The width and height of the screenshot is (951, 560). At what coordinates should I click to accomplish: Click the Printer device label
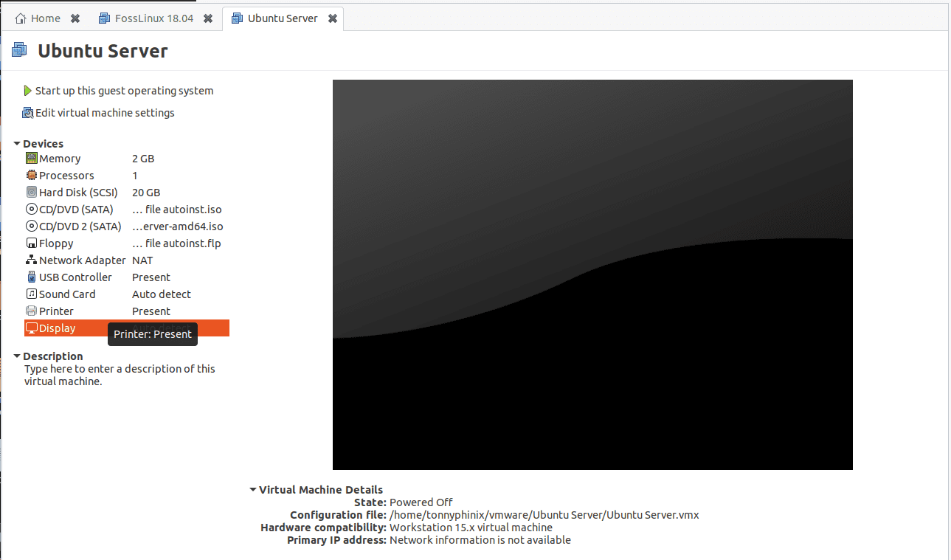pos(56,311)
